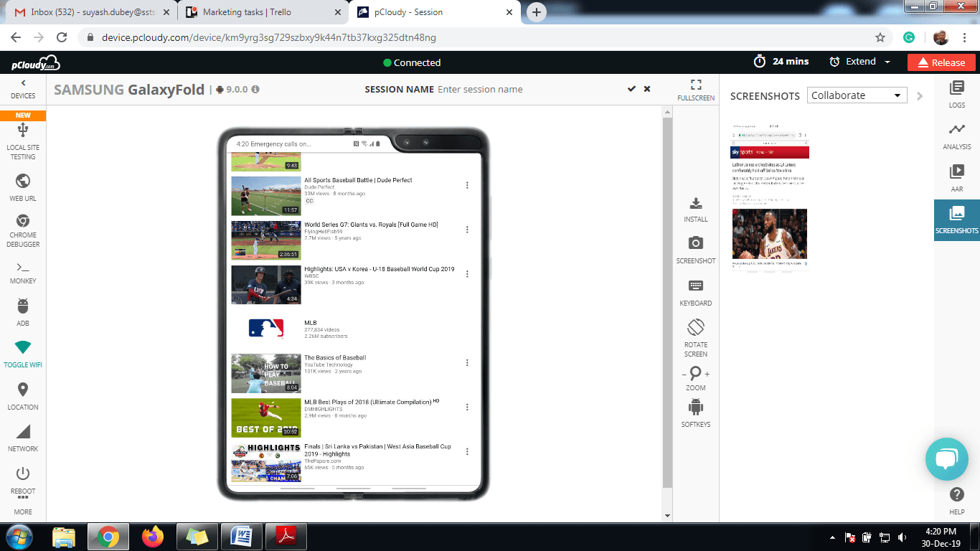The width and height of the screenshot is (980, 551).
Task: Click the pCloudy logo
Action: [35, 62]
